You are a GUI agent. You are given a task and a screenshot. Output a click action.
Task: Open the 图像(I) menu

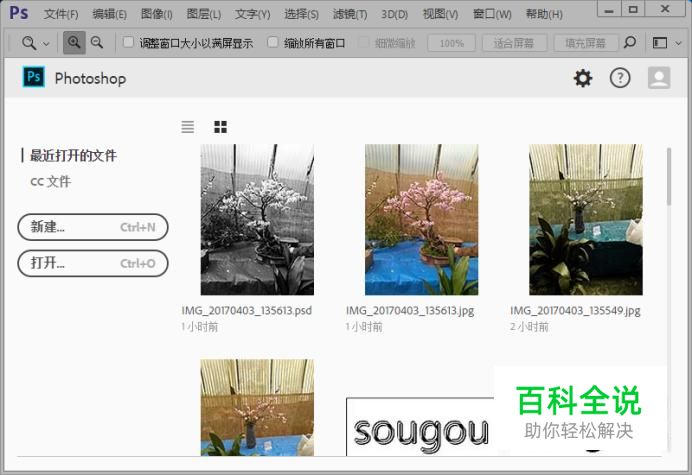pos(157,14)
